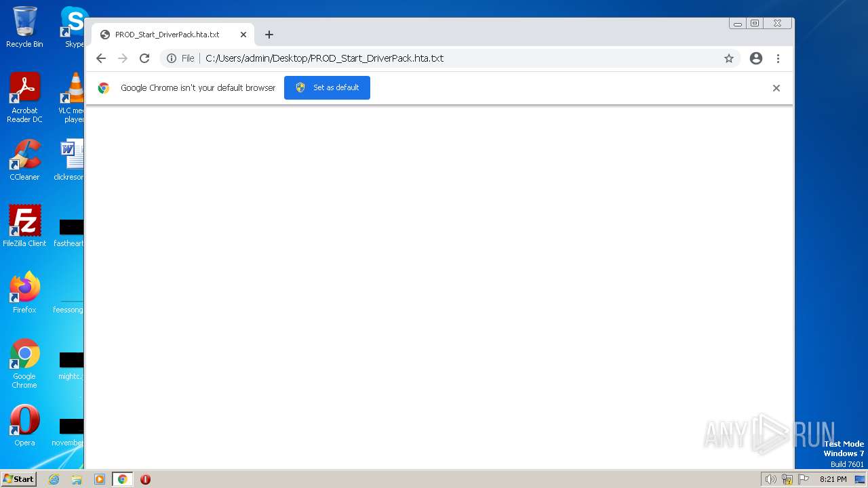
Task: Launch Windows Media Player from taskbar
Action: pos(100,479)
